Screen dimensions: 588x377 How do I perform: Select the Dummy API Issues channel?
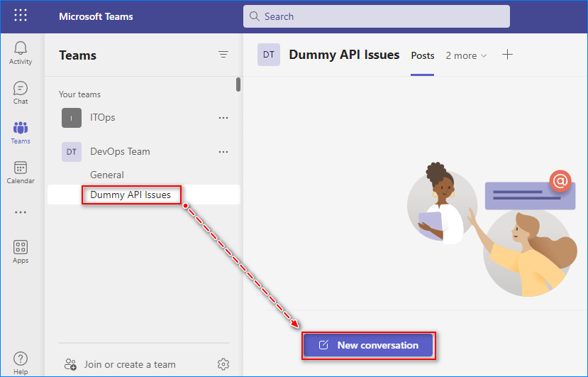(x=131, y=195)
